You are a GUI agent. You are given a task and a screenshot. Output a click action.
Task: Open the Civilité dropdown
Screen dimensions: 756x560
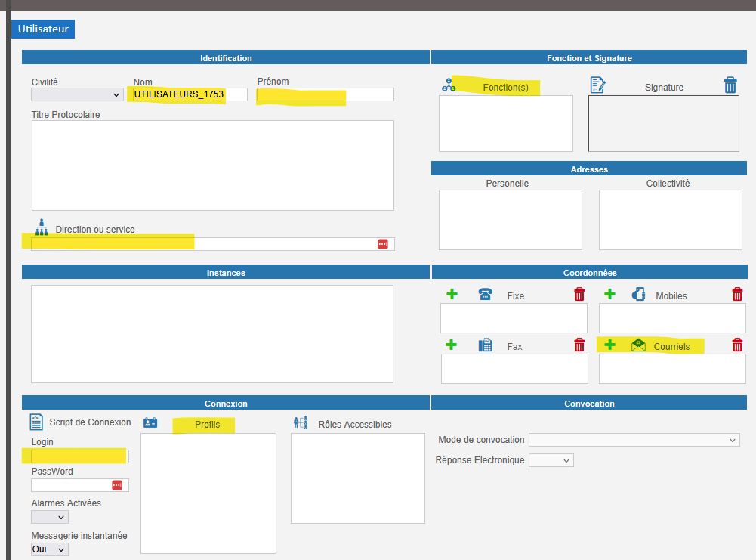coord(76,95)
